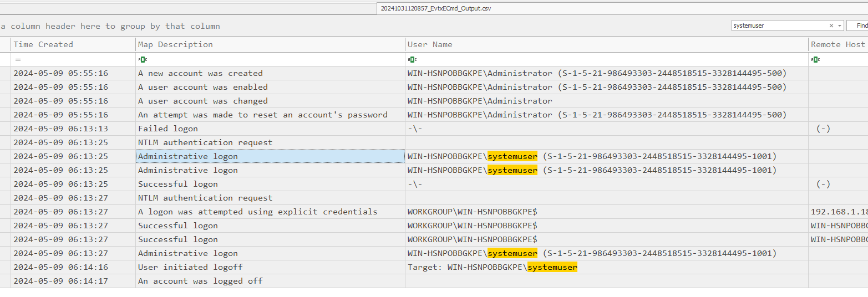
Task: Click the User Name filter operator icon
Action: pos(412,59)
